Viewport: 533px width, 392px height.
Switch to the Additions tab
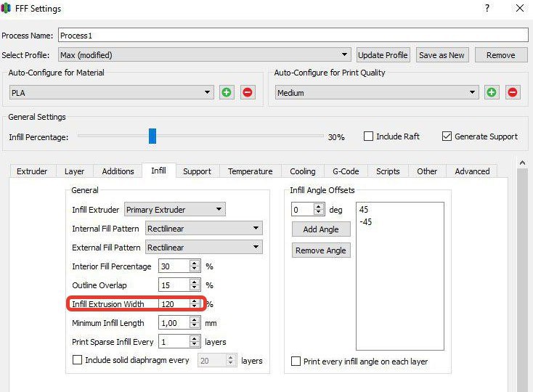118,171
